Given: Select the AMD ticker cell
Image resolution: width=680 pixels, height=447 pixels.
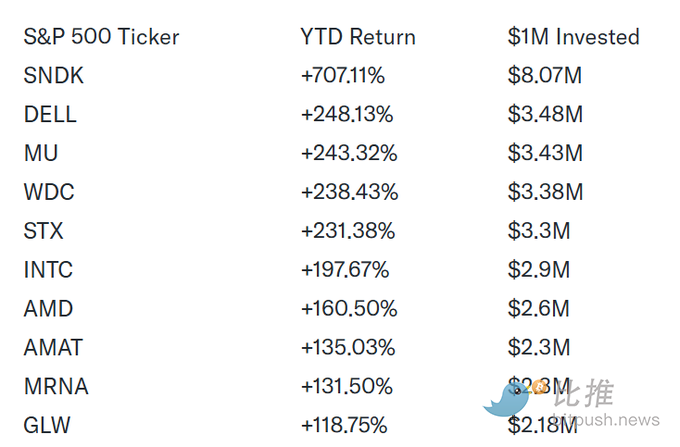Looking at the screenshot, I should (48, 309).
